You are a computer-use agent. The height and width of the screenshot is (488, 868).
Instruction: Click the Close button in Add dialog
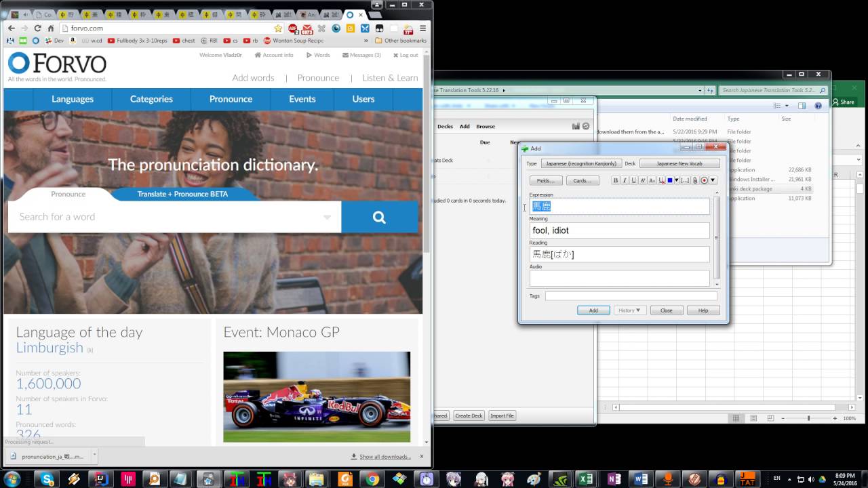click(x=666, y=310)
